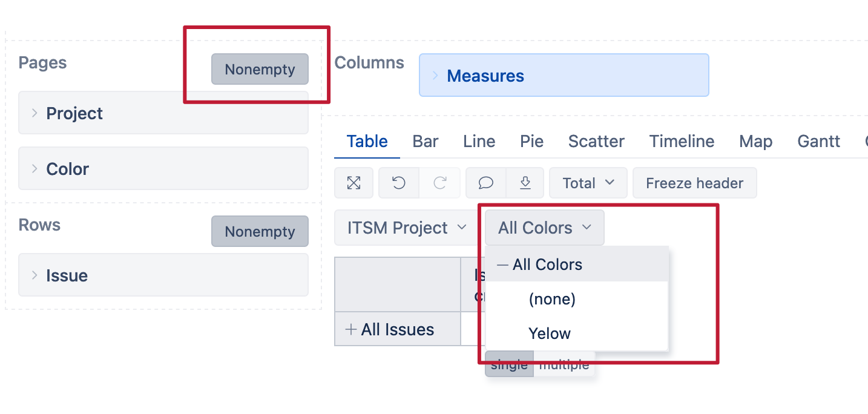Switch to the Bar chart tab
This screenshot has width=868, height=414.
click(426, 141)
